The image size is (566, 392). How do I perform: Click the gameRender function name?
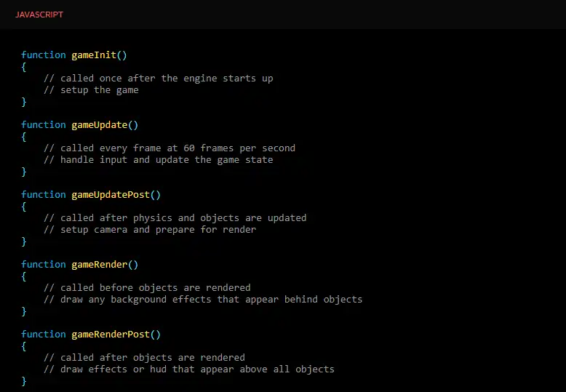point(99,265)
